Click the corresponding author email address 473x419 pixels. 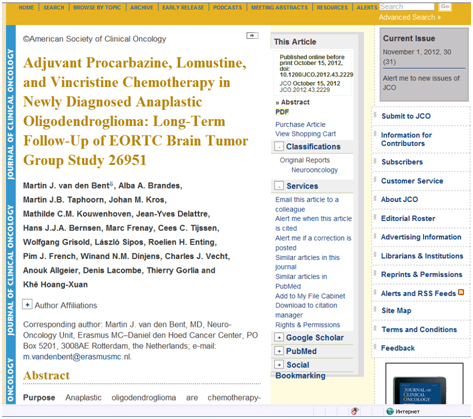[77, 357]
